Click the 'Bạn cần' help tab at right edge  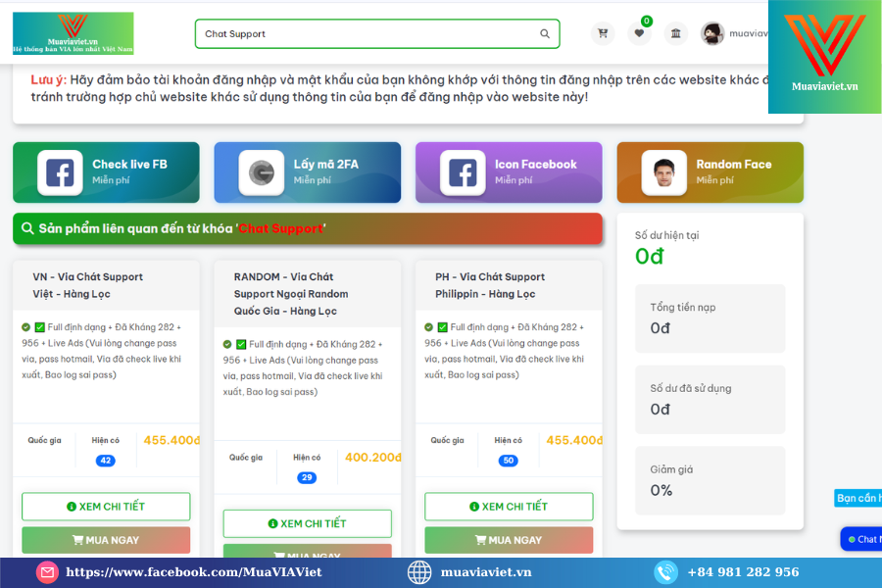point(857,498)
